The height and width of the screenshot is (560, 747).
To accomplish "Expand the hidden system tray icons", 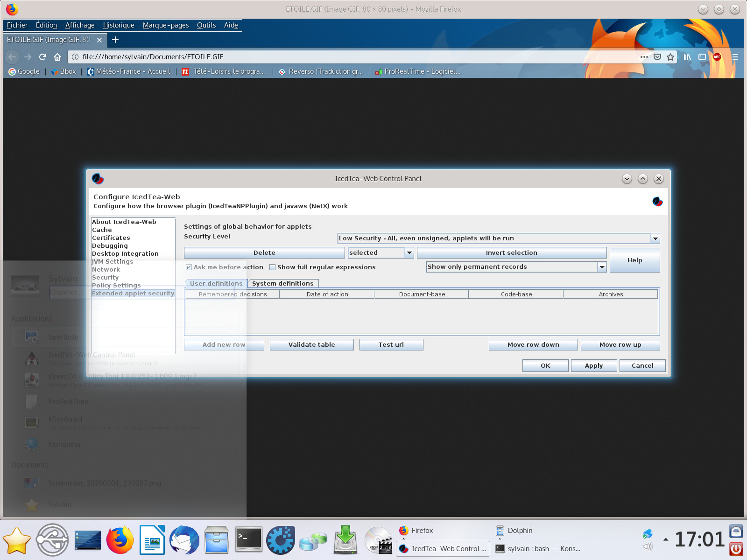I will point(666,540).
